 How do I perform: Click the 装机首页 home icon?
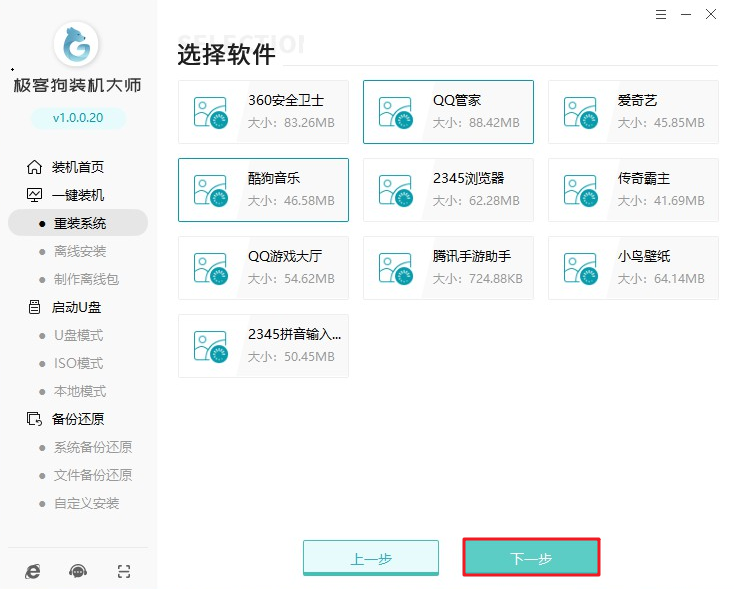pos(35,167)
